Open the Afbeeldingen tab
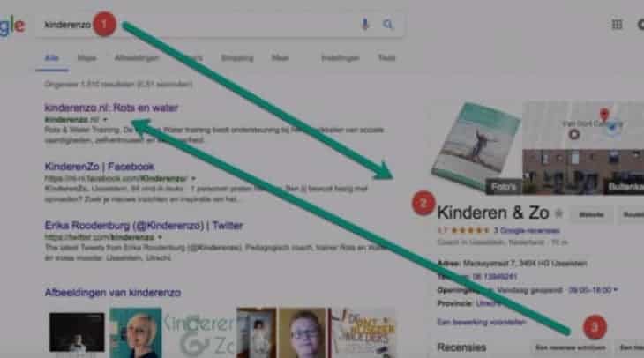This screenshot has width=644, height=358. 137,58
